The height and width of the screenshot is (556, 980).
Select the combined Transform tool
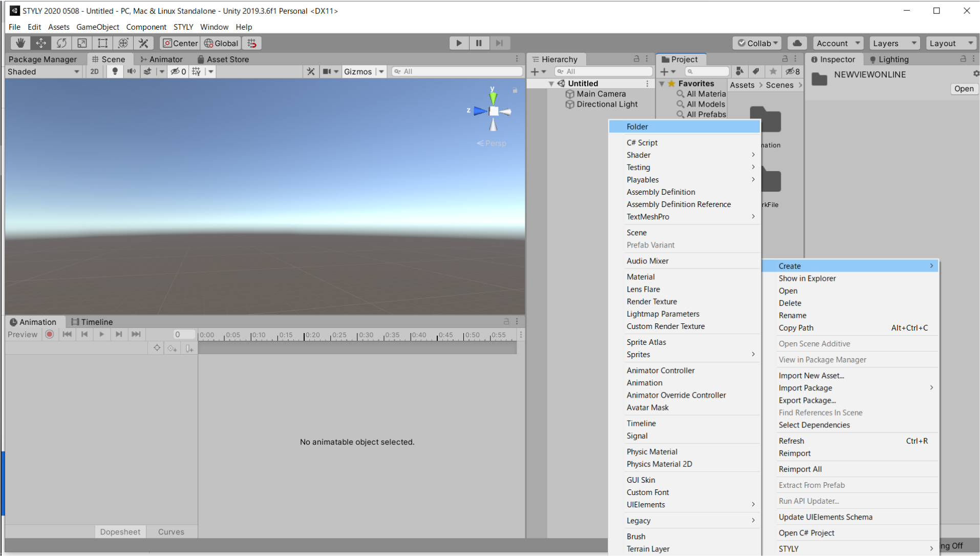(x=123, y=43)
